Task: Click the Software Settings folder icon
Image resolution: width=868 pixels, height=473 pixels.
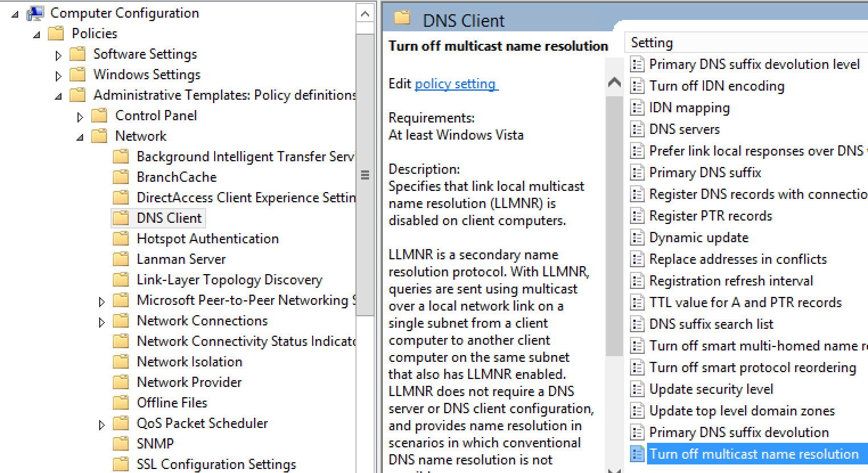Action: [77, 54]
